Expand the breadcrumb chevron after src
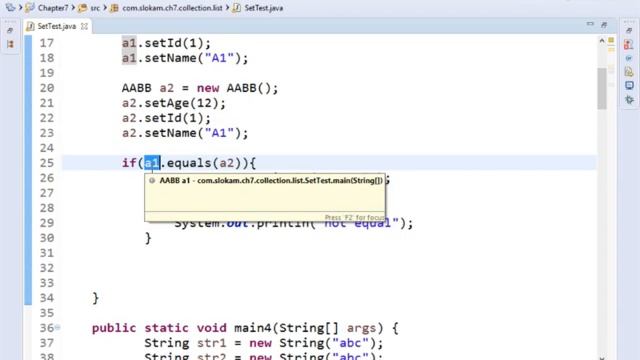Image resolution: width=640 pixels, height=360 pixels. tap(105, 7)
